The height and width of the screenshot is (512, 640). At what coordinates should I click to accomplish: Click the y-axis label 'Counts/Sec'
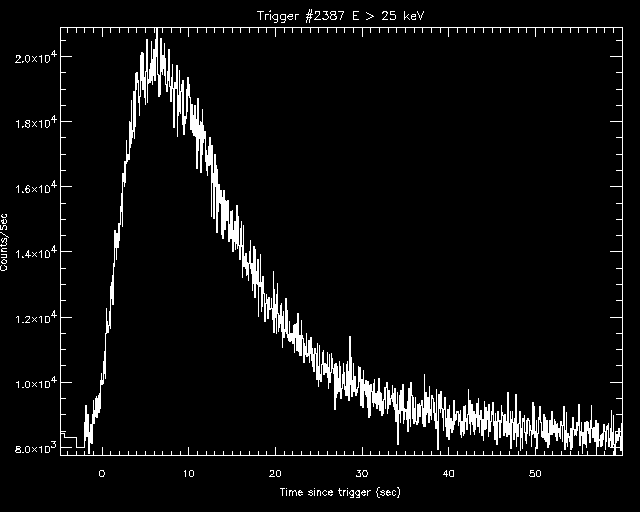point(4,243)
